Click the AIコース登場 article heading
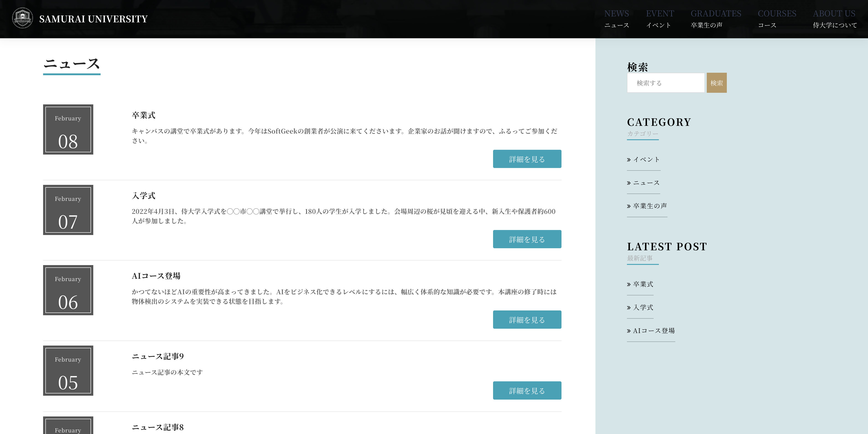This screenshot has height=434, width=868. point(156,276)
